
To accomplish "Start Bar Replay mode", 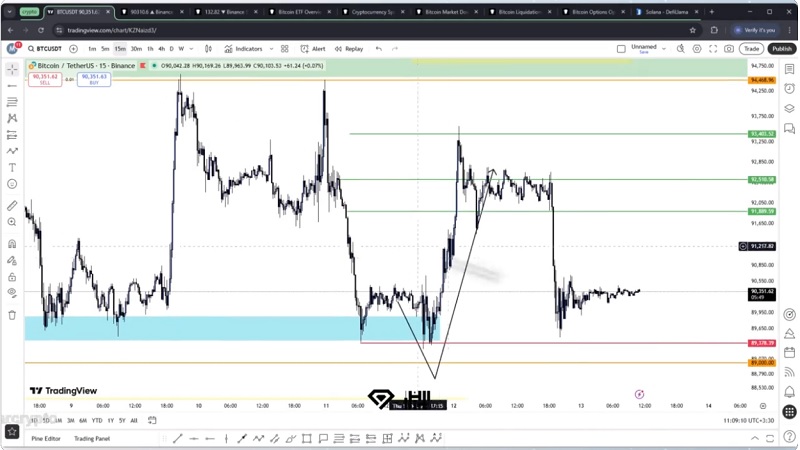I will (x=349, y=48).
